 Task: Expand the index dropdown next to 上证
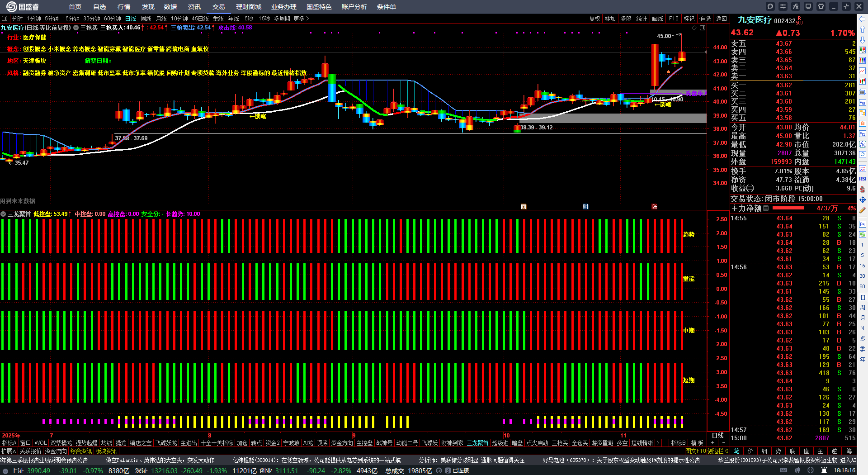5,470
